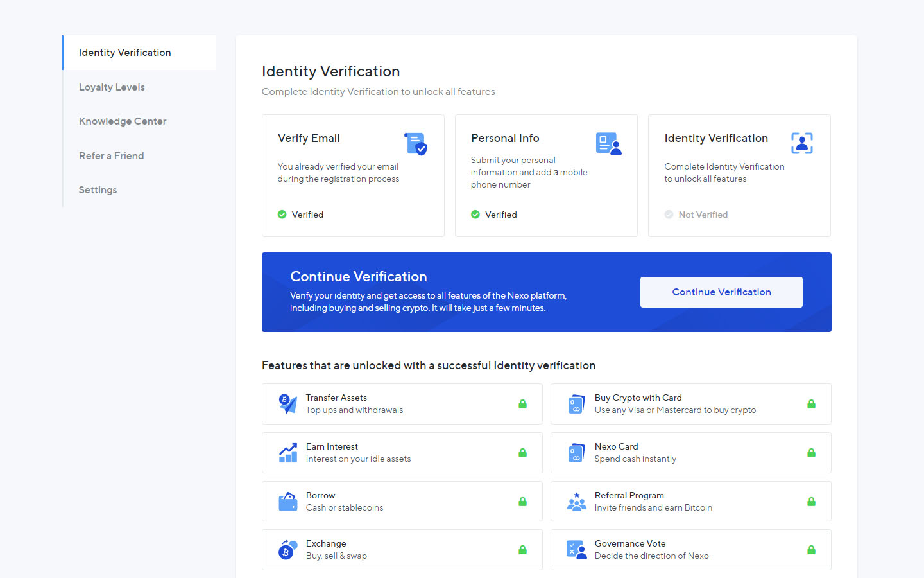This screenshot has height=578, width=924.
Task: Click the Continue Verification banner heading
Action: tap(358, 276)
